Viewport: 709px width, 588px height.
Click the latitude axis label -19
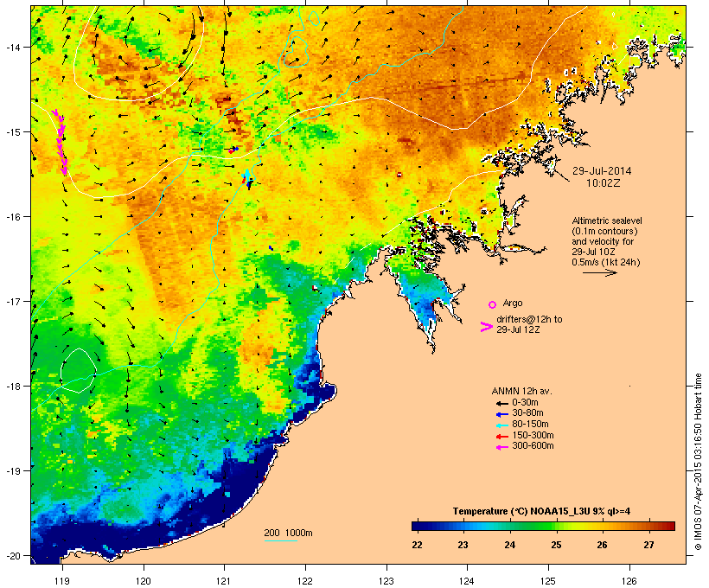point(12,471)
